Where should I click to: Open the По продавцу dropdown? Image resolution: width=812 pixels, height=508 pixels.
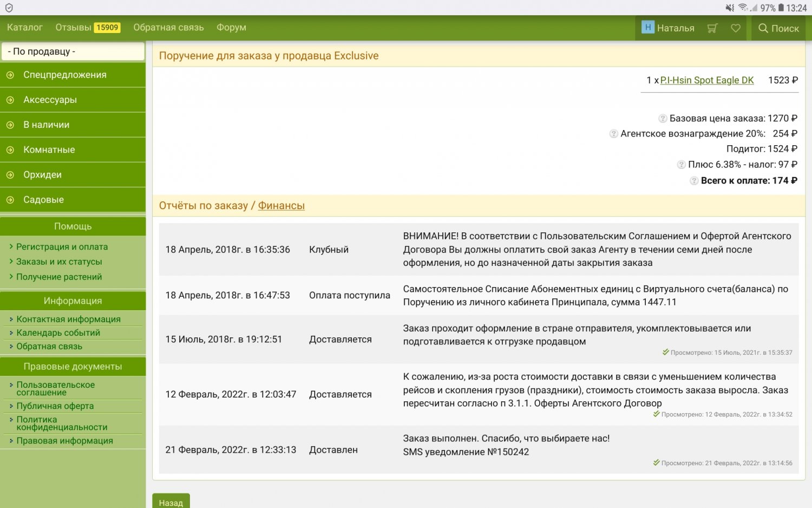point(73,51)
